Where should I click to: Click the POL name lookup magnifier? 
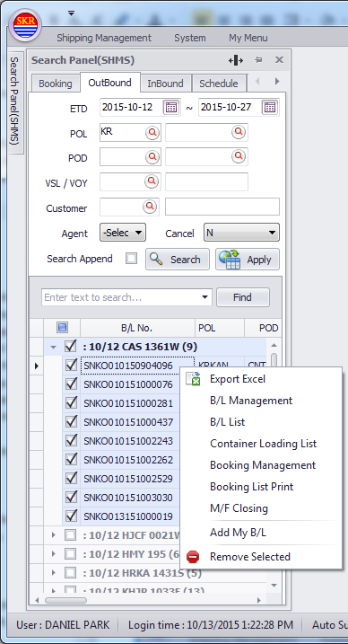239,133
